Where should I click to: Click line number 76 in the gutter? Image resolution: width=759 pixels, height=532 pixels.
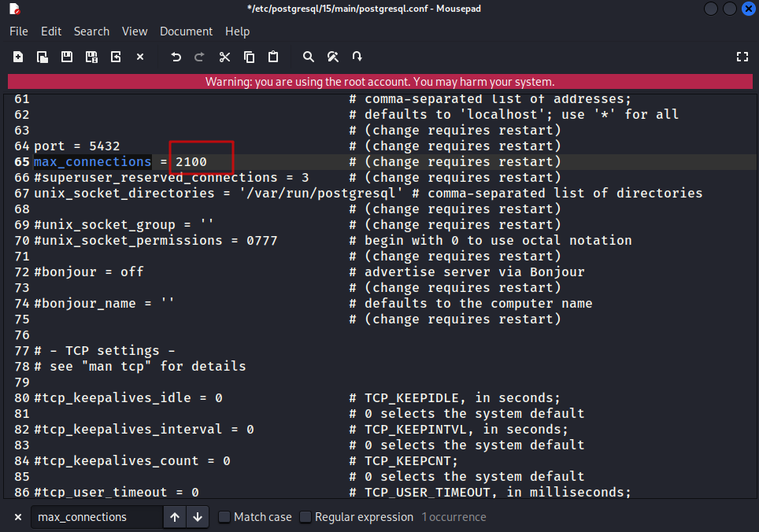pos(22,335)
